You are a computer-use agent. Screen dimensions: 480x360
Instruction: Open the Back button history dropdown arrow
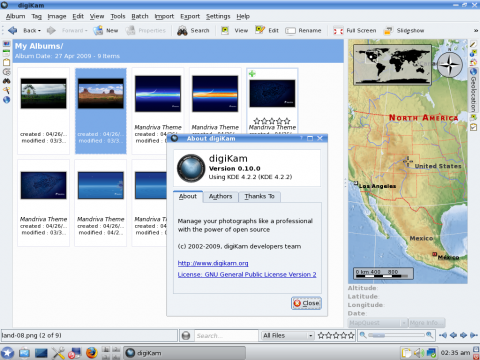click(x=39, y=31)
